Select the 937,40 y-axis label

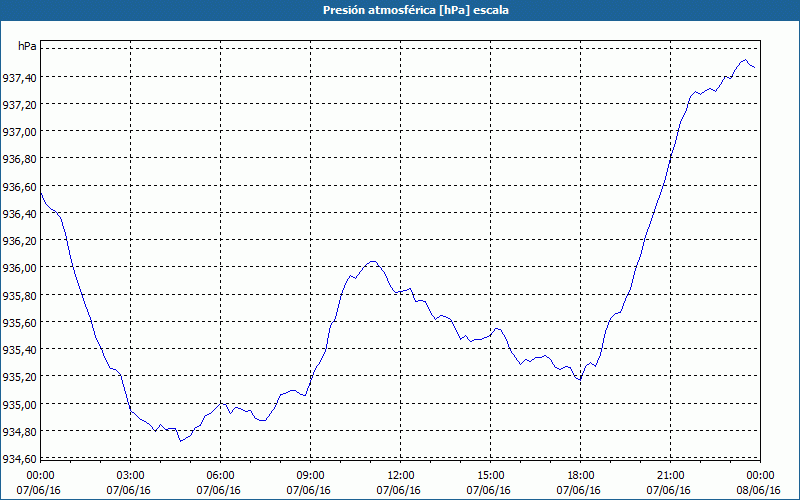pos(19,78)
